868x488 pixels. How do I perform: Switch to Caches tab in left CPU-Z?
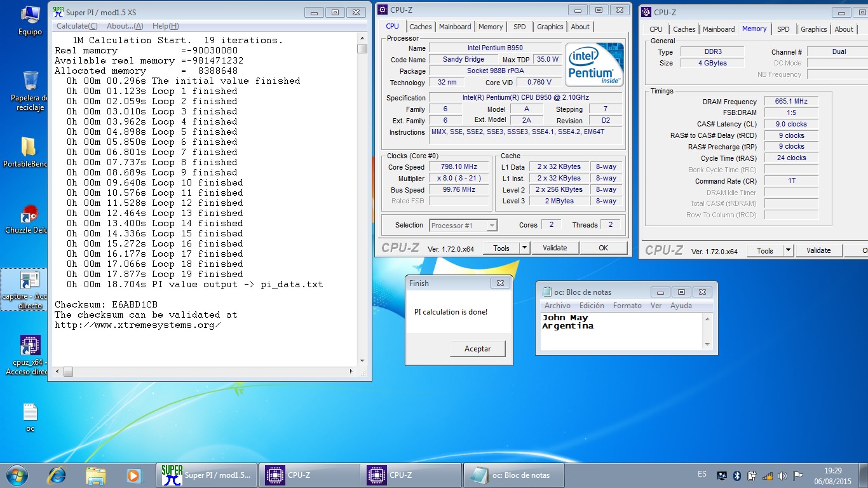pos(420,27)
